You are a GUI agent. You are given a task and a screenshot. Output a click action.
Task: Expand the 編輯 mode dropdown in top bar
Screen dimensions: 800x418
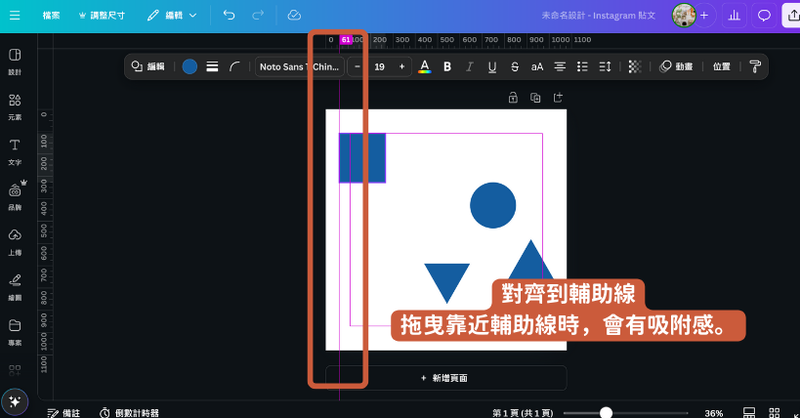[172, 16]
